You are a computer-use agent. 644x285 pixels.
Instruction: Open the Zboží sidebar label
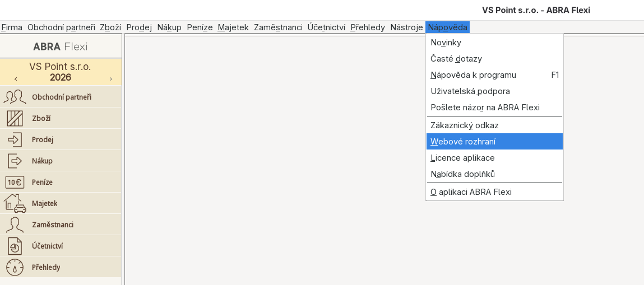41,119
